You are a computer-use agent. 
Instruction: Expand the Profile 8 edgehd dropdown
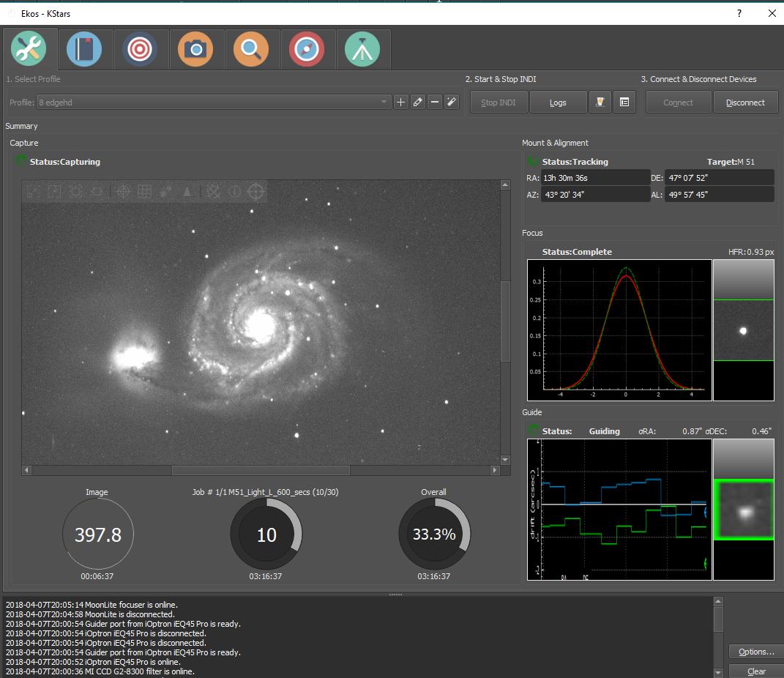[214, 102]
